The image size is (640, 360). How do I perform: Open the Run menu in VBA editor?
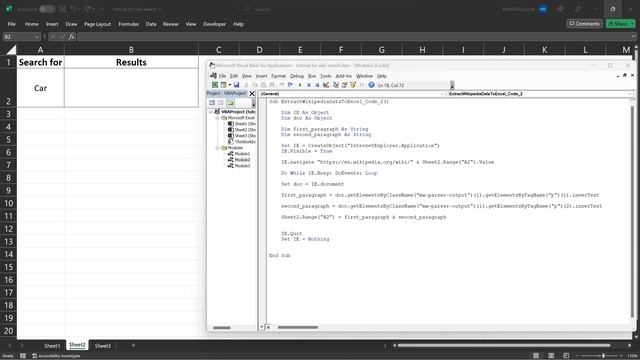312,76
